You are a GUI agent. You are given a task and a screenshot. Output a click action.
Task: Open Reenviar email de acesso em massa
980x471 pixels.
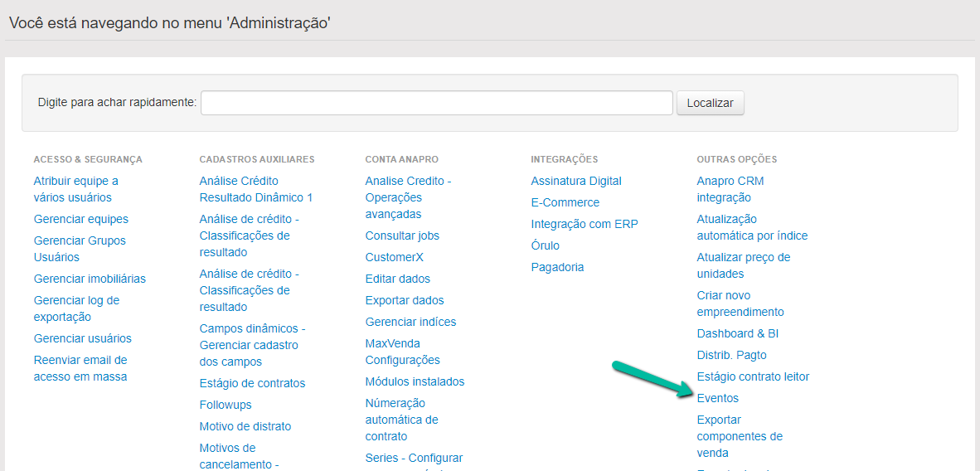coord(80,368)
